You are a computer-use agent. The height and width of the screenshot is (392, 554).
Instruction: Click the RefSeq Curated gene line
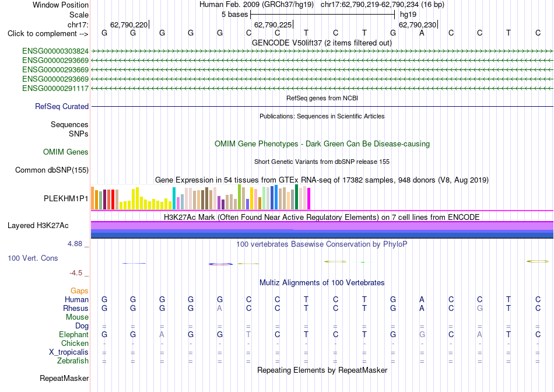pos(322,106)
